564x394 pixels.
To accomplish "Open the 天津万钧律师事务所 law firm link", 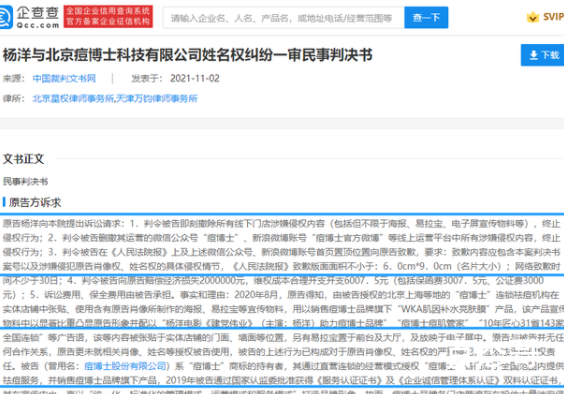I will (157, 99).
